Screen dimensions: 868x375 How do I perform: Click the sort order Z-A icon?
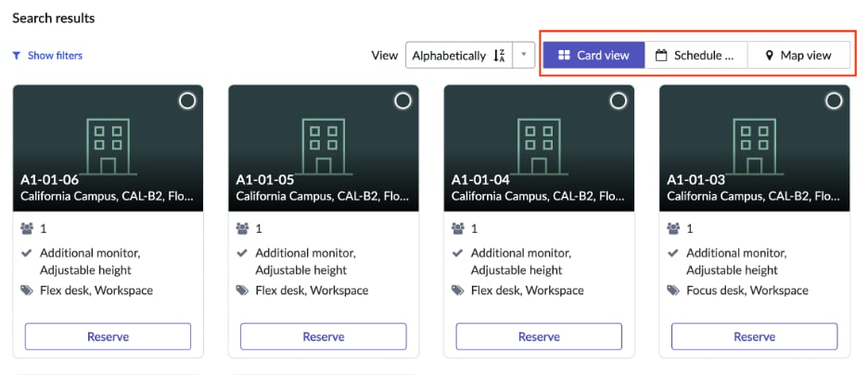coord(499,56)
